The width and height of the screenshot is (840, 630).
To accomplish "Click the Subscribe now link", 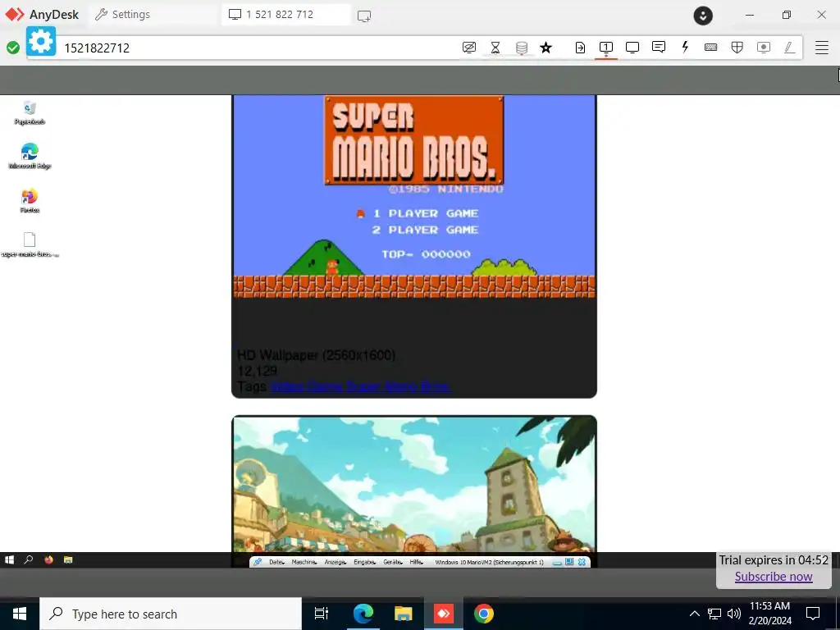I will (x=774, y=577).
